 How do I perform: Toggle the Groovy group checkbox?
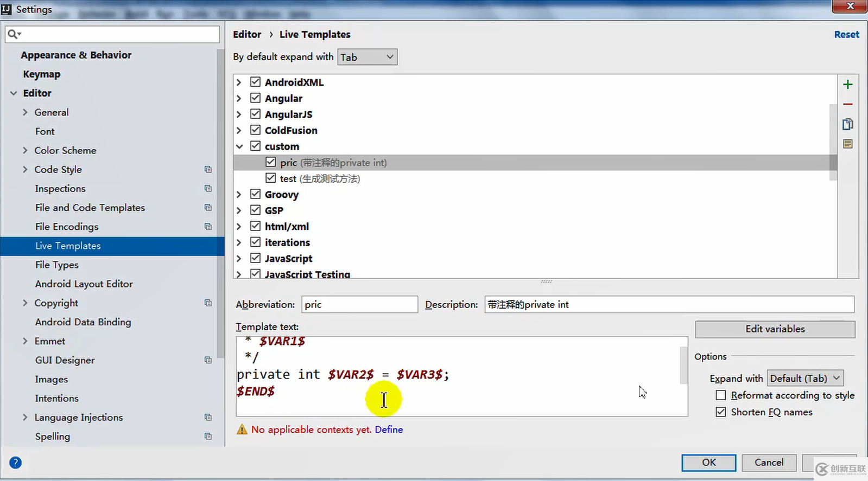pyautogui.click(x=255, y=194)
